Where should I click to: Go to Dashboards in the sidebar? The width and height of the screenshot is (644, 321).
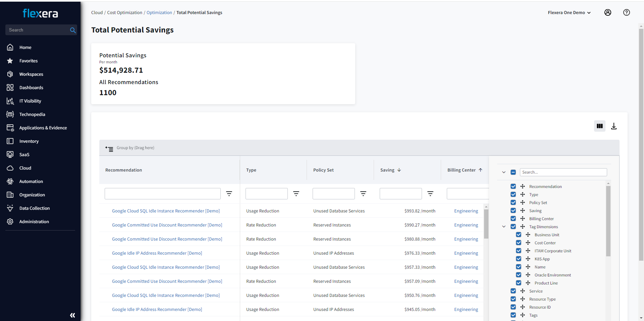coord(31,87)
